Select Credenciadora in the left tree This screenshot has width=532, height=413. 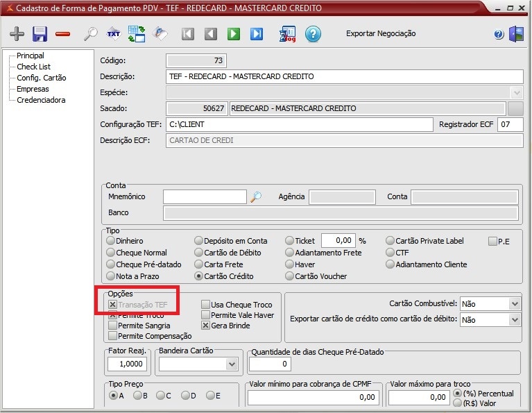tap(41, 100)
